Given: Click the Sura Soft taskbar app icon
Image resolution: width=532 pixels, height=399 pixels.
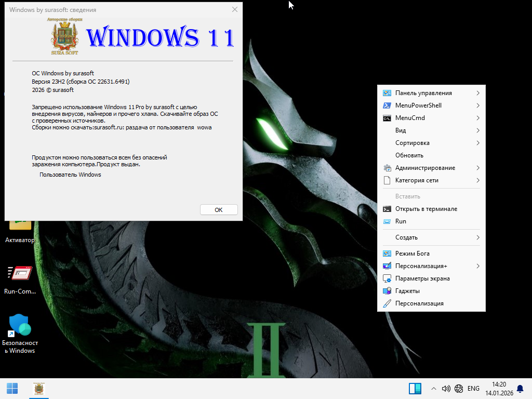Looking at the screenshot, I should [x=38, y=389].
